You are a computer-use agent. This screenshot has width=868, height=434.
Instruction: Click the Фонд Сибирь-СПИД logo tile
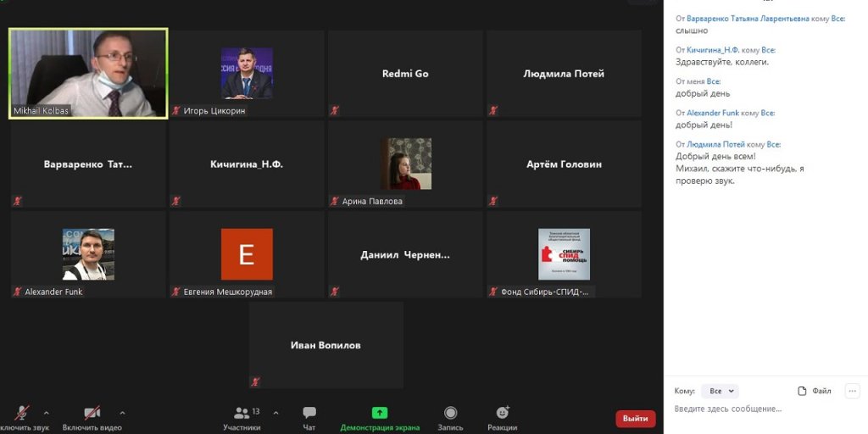click(x=564, y=253)
